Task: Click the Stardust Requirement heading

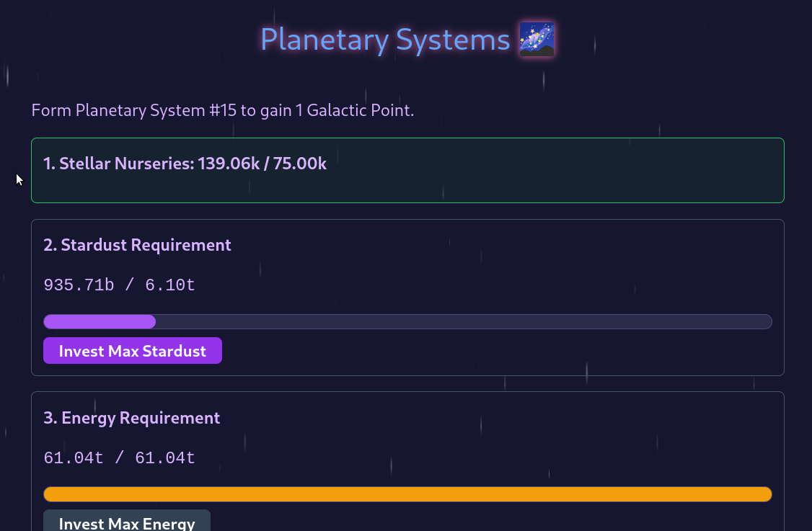Action: coord(137,245)
